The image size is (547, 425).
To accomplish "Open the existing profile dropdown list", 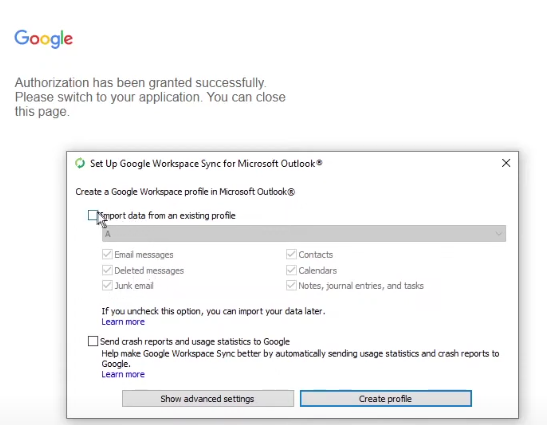I will pos(304,233).
